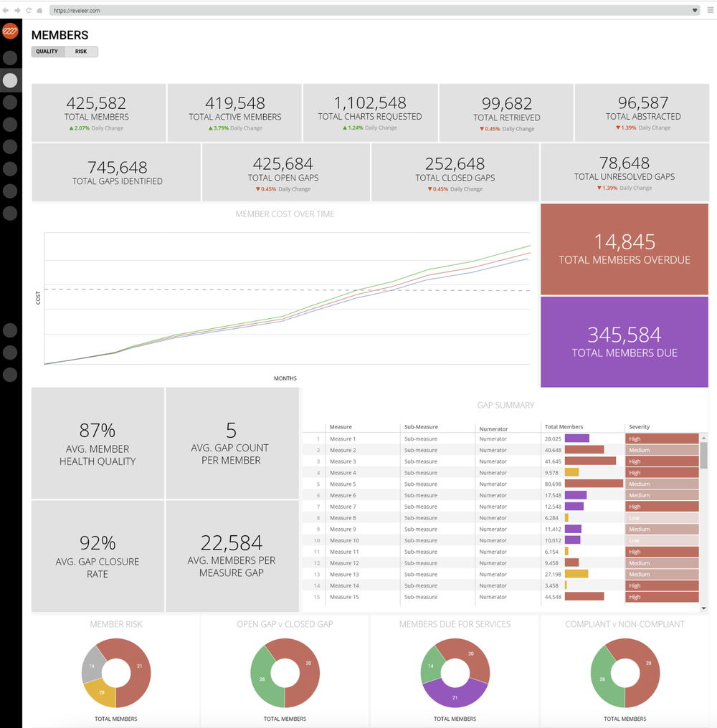Open the Total Active Members tile
Viewport: 717px width, 728px height.
pyautogui.click(x=234, y=112)
